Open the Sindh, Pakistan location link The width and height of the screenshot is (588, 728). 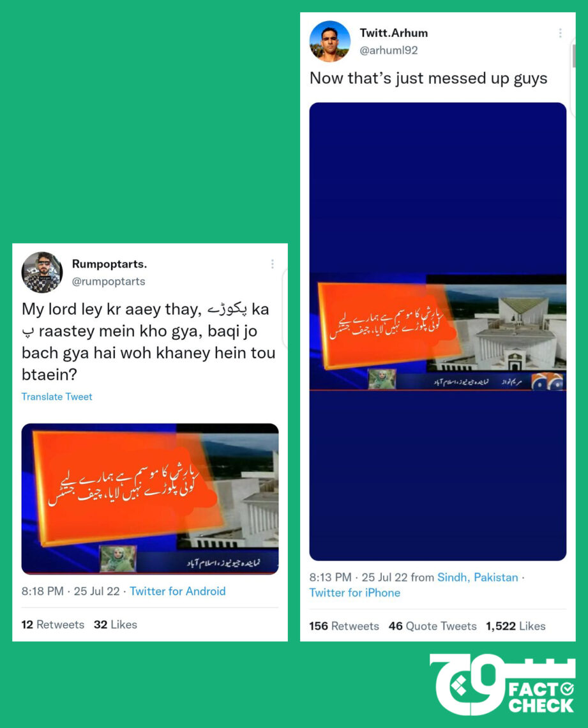[x=478, y=577]
